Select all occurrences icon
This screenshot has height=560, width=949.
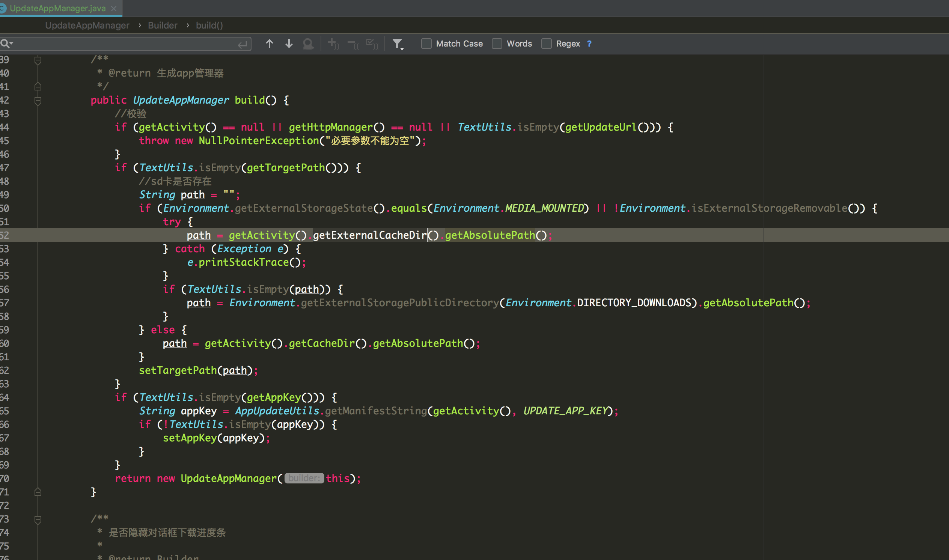[372, 44]
